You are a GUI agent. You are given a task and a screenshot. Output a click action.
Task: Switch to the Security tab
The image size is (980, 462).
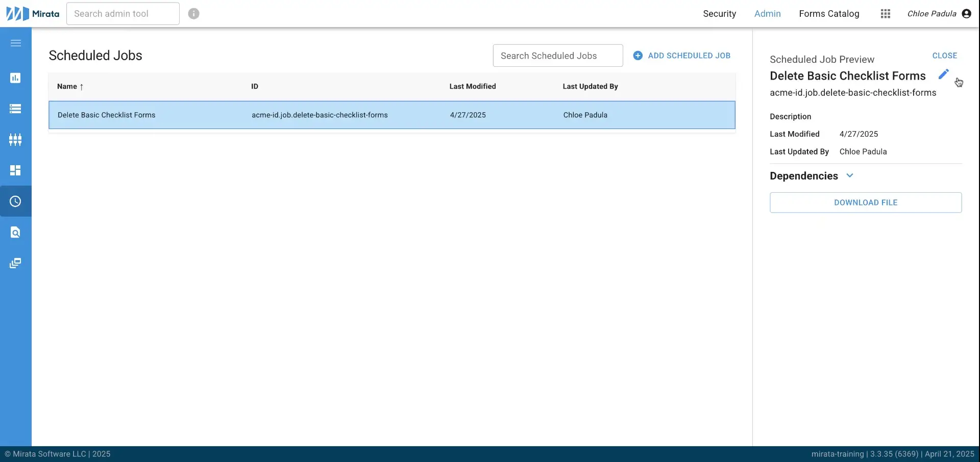[719, 14]
